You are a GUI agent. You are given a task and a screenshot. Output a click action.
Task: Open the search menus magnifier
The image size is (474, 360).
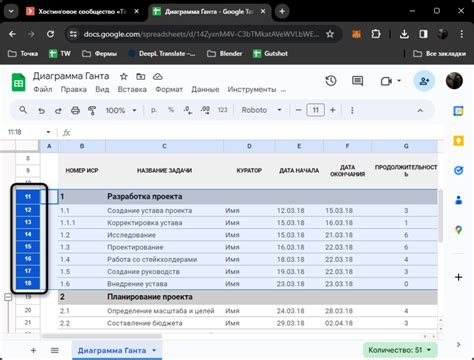(x=23, y=110)
